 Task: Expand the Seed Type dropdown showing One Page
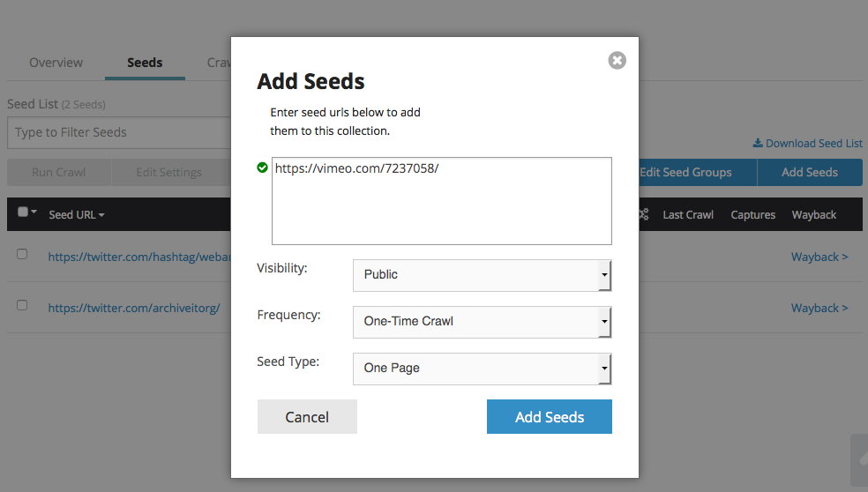coord(482,369)
